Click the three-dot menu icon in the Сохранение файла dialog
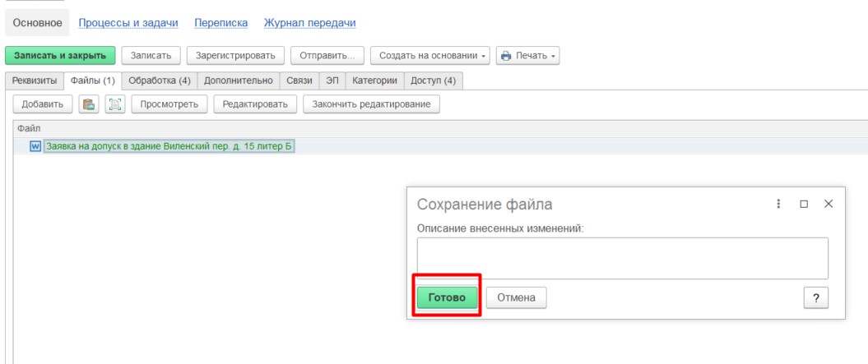868x364 pixels. click(x=778, y=204)
